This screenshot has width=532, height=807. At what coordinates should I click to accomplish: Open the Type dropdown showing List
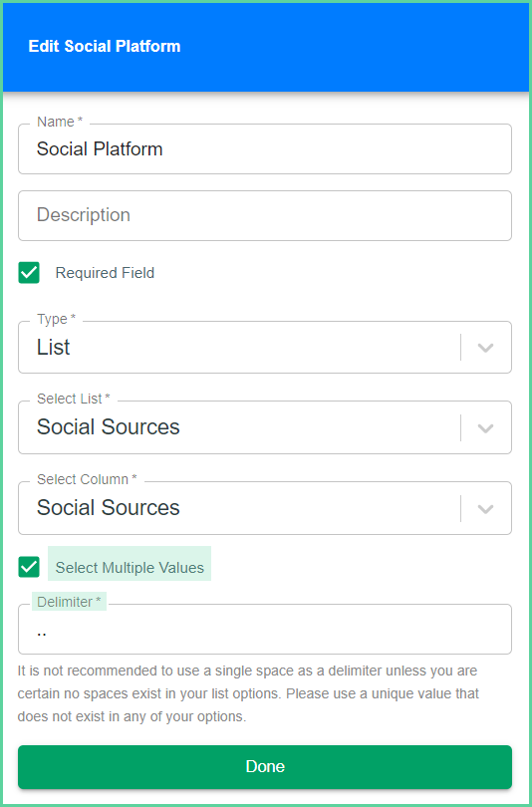coord(264,348)
